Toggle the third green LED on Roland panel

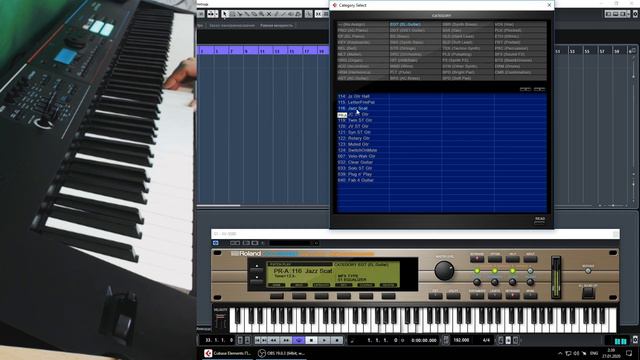pyautogui.click(x=513, y=271)
